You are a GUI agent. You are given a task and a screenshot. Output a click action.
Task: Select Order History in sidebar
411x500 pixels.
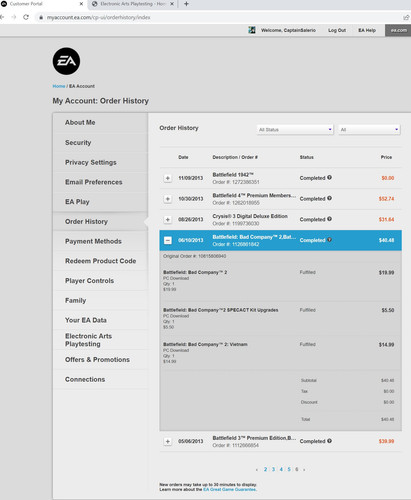[x=100, y=221]
